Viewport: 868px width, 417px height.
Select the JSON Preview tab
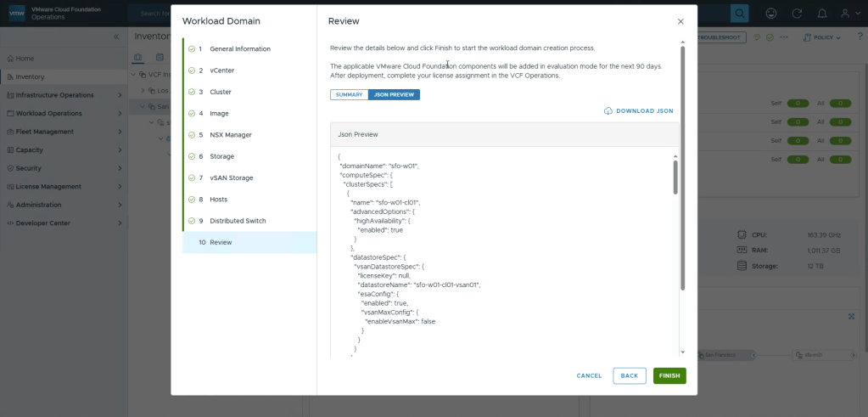pos(394,94)
